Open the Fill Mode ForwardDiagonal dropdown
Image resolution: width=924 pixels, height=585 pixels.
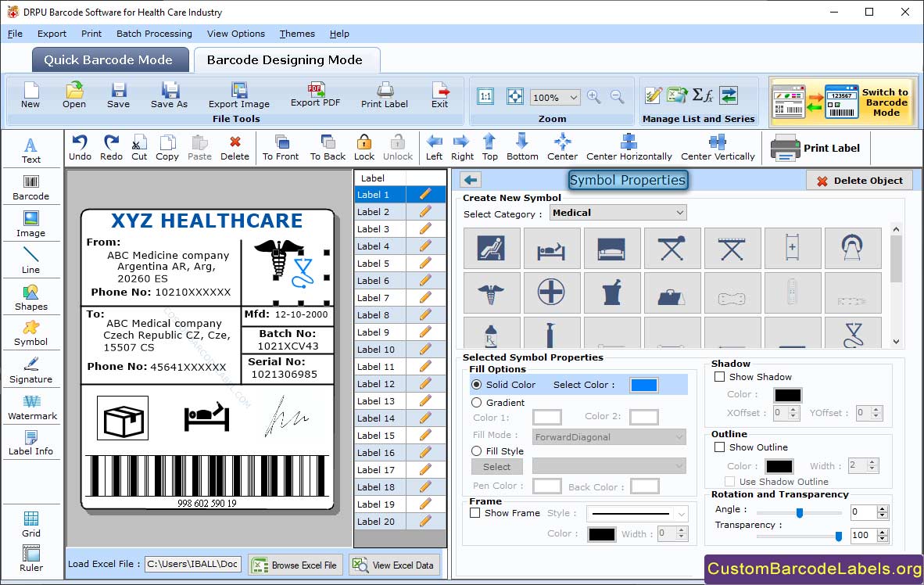pyautogui.click(x=609, y=437)
